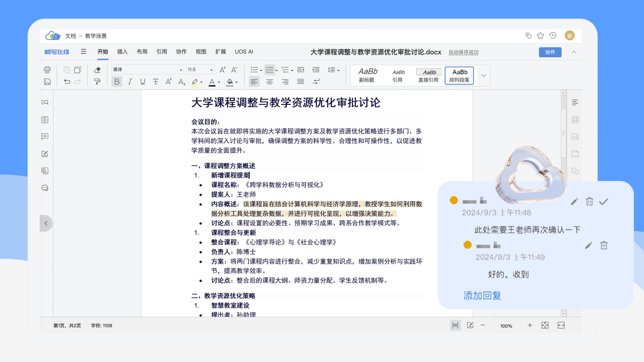Switch to the 引用 tab

162,52
